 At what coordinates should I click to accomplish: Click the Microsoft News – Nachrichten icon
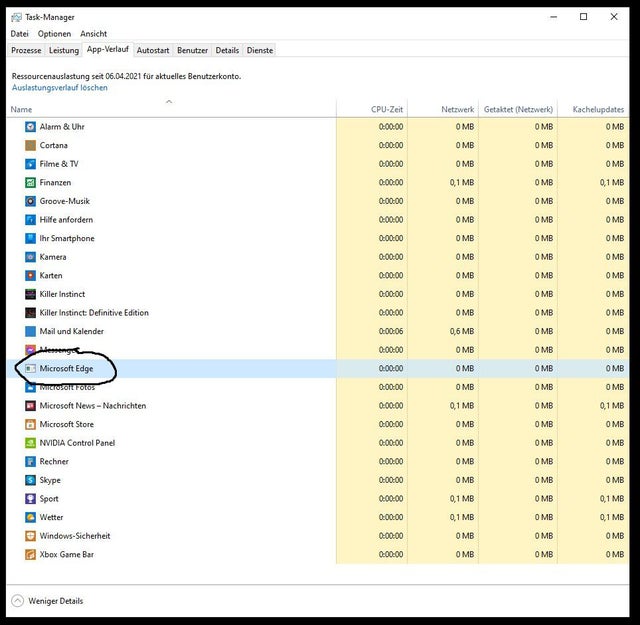coord(30,406)
